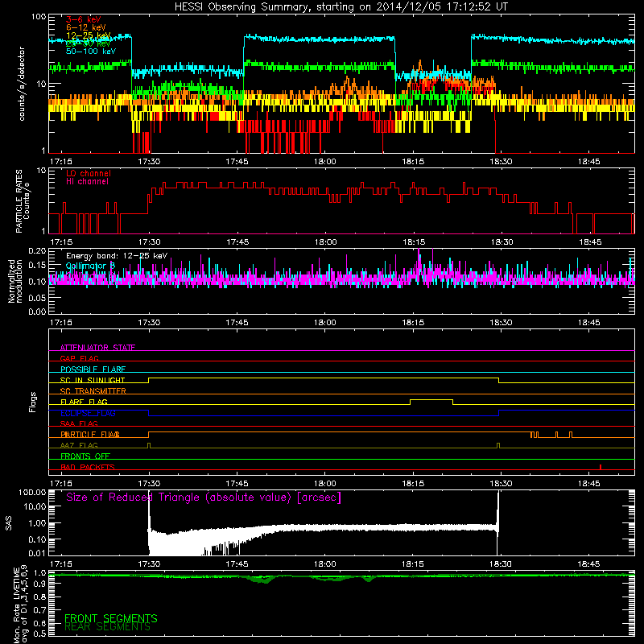644x644 pixels.
Task: Click the SC IN SUNLIGHT flag label
Action: click(93, 380)
